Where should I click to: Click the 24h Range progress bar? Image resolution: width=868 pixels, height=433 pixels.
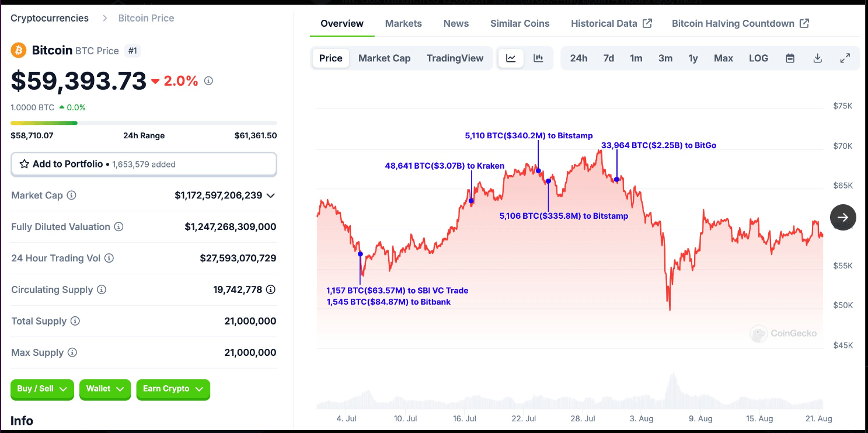point(144,123)
